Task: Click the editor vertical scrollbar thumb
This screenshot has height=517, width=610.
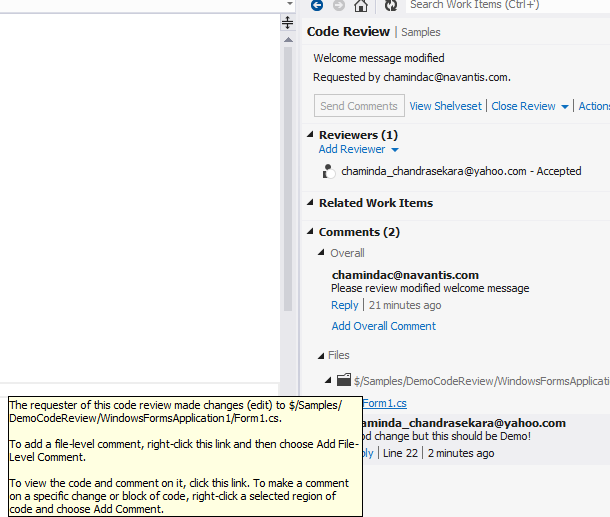Action: click(x=288, y=179)
